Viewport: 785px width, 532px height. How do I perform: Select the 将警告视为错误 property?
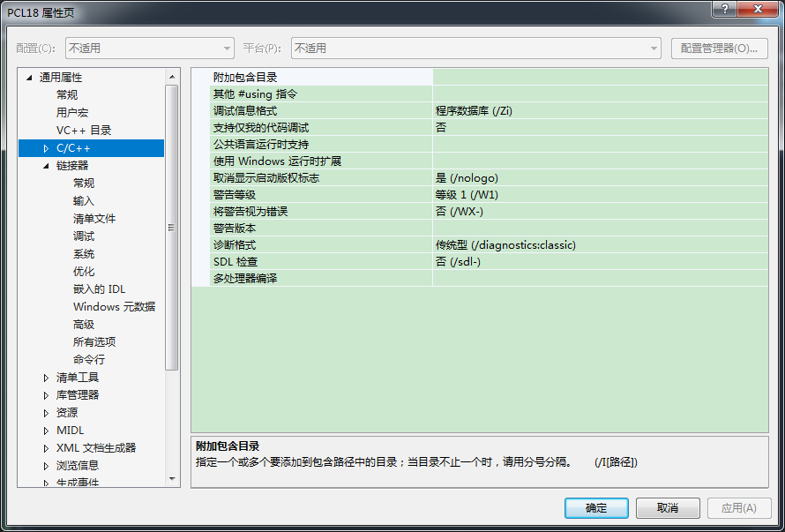point(321,212)
